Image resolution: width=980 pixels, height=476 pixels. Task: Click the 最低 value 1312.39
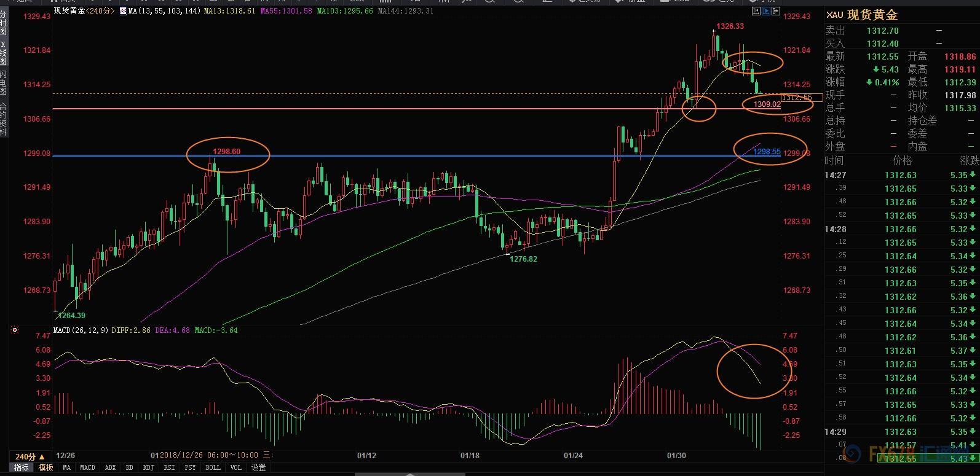(960, 82)
